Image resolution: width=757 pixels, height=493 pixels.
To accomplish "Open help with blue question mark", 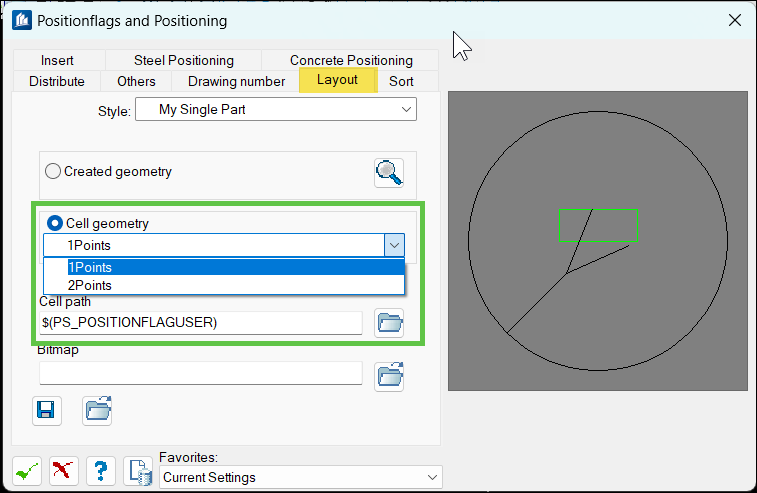I will tap(100, 471).
